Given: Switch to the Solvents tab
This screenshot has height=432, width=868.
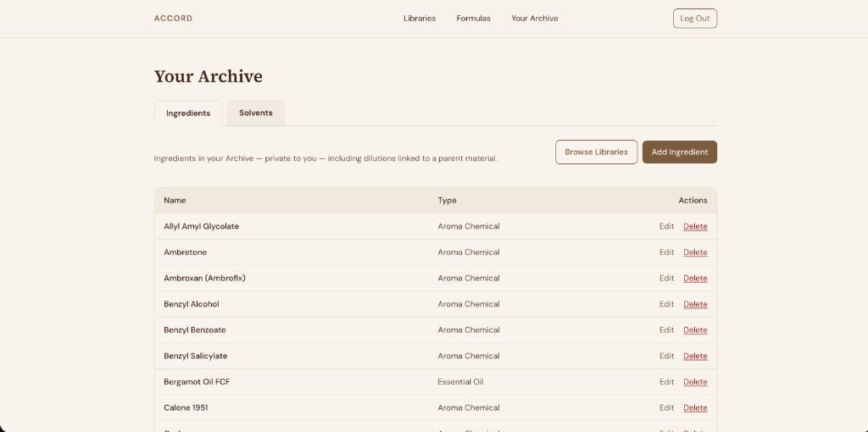Looking at the screenshot, I should [256, 113].
